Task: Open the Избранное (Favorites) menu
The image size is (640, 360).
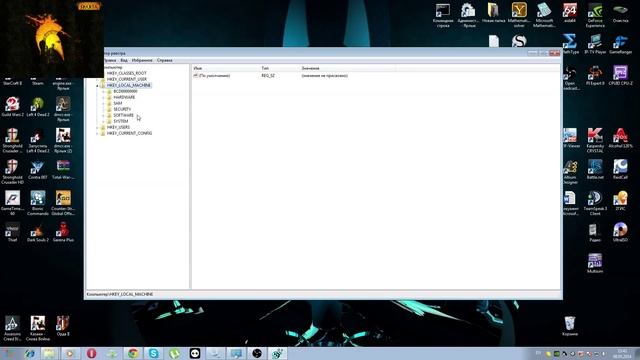Action: tap(142, 60)
